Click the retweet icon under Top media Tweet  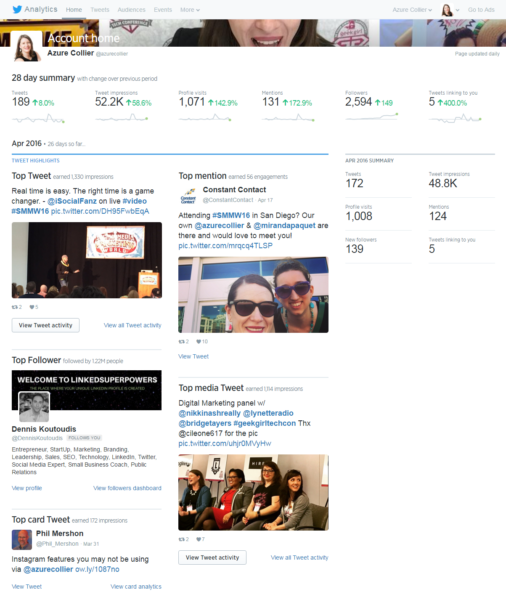click(x=182, y=539)
